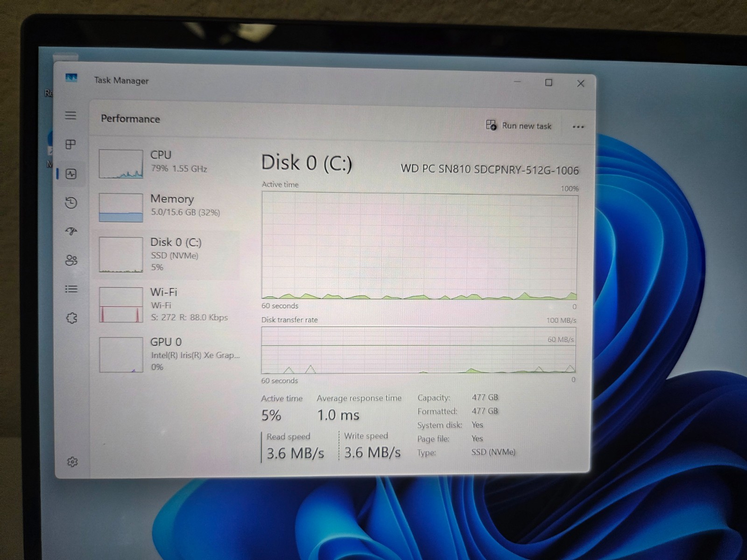The image size is (747, 560).
Task: Click the Task Manager app icon in title bar
Action: 71,77
